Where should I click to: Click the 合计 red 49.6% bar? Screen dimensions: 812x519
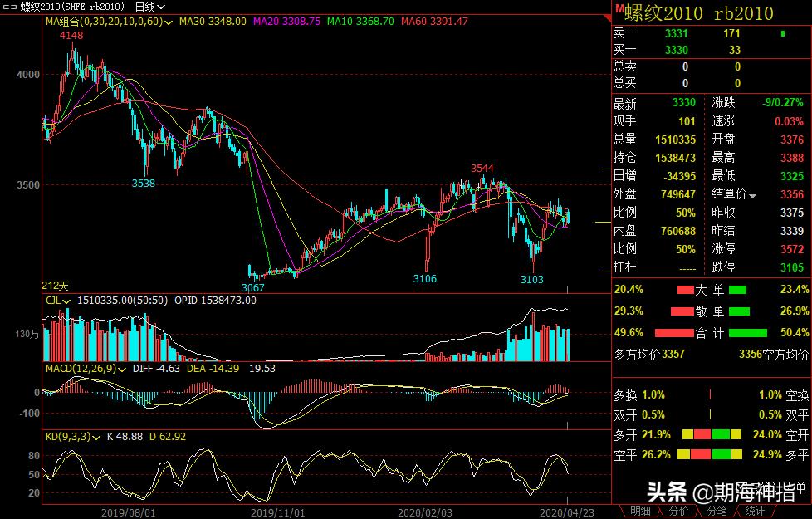(x=674, y=333)
